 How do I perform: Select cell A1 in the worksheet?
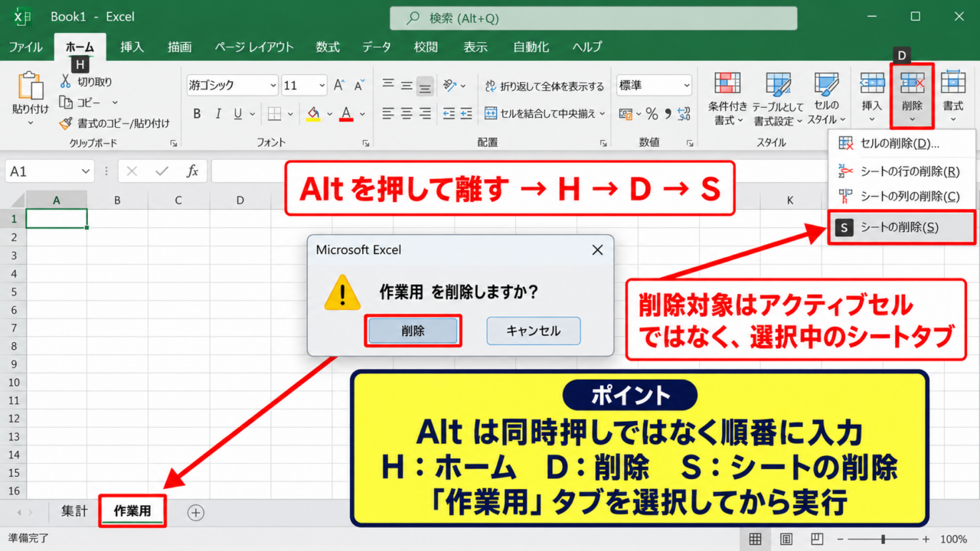(57, 219)
